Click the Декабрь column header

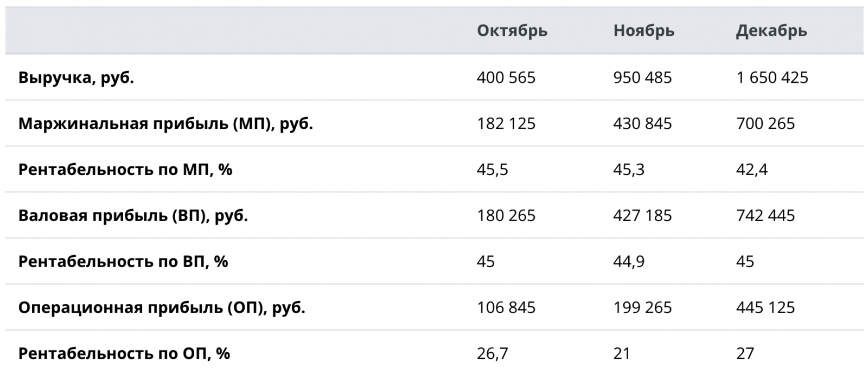click(x=771, y=31)
